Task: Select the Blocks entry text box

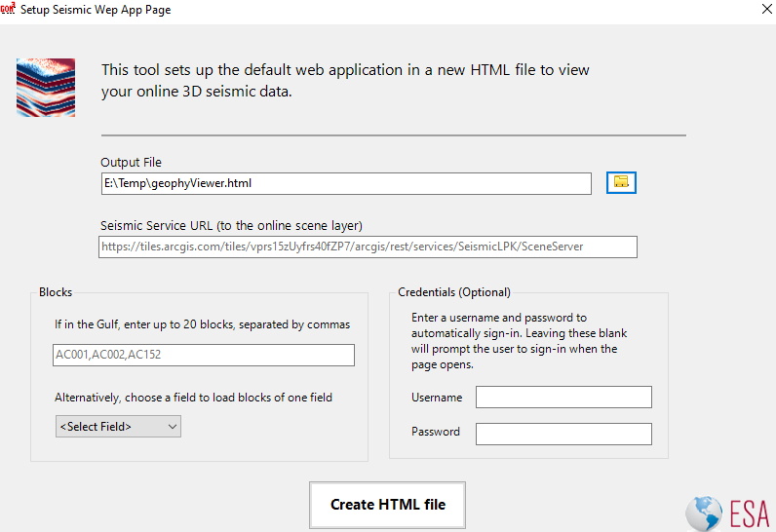Action: click(204, 355)
